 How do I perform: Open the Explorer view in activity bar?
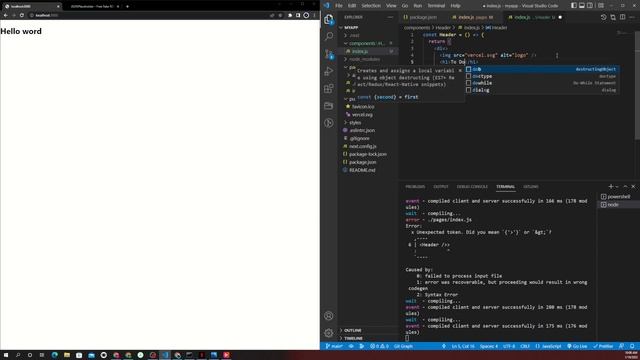[x=329, y=19]
